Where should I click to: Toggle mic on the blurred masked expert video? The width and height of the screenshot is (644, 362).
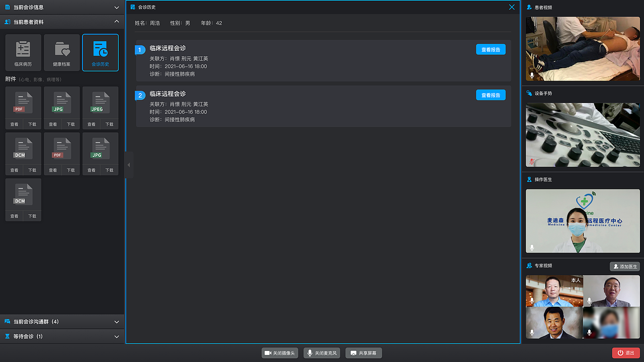click(x=589, y=333)
